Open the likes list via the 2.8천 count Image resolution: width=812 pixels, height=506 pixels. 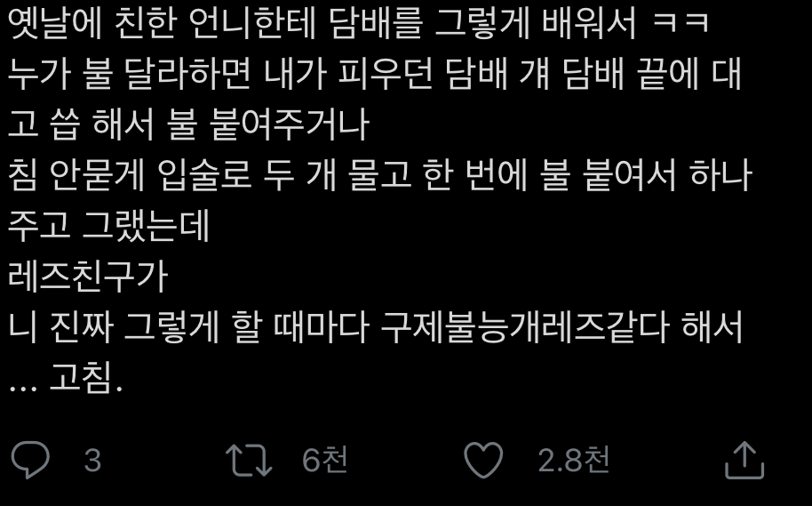pos(573,460)
